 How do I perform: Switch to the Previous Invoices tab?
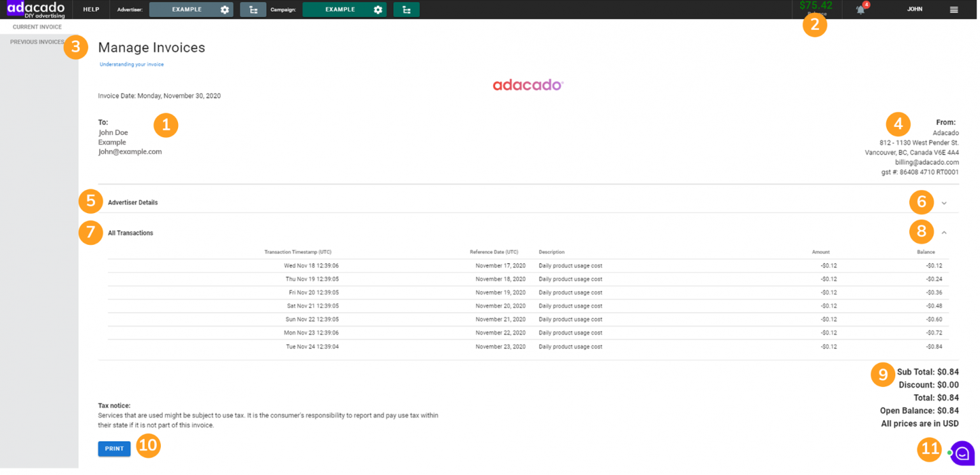[x=35, y=41]
